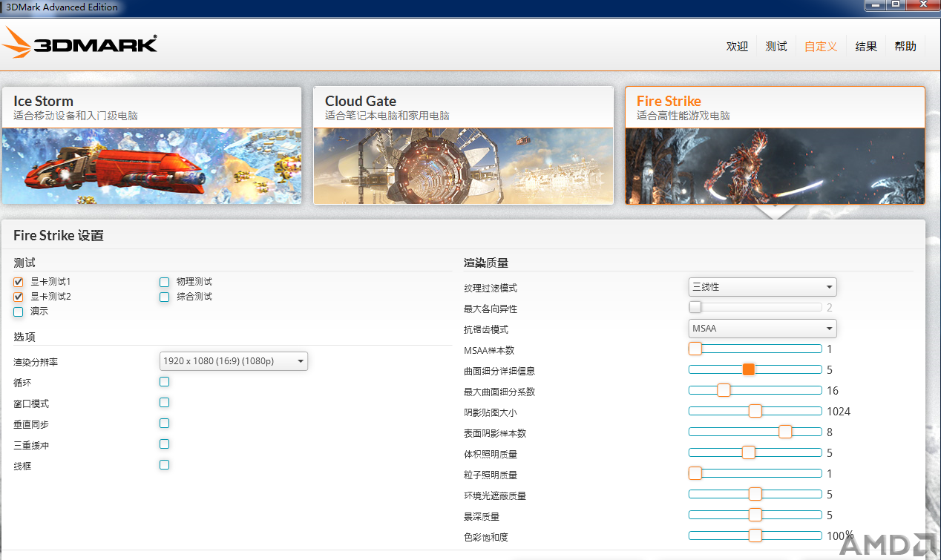Enable the 综合测试 checkbox
Viewport: 941px width, 560px height.
pyautogui.click(x=165, y=297)
